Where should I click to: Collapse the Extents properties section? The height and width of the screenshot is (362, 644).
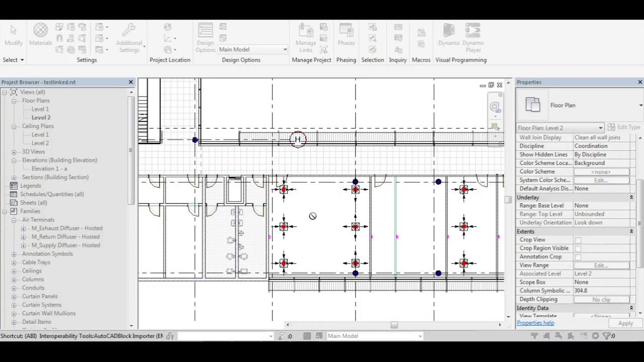631,231
